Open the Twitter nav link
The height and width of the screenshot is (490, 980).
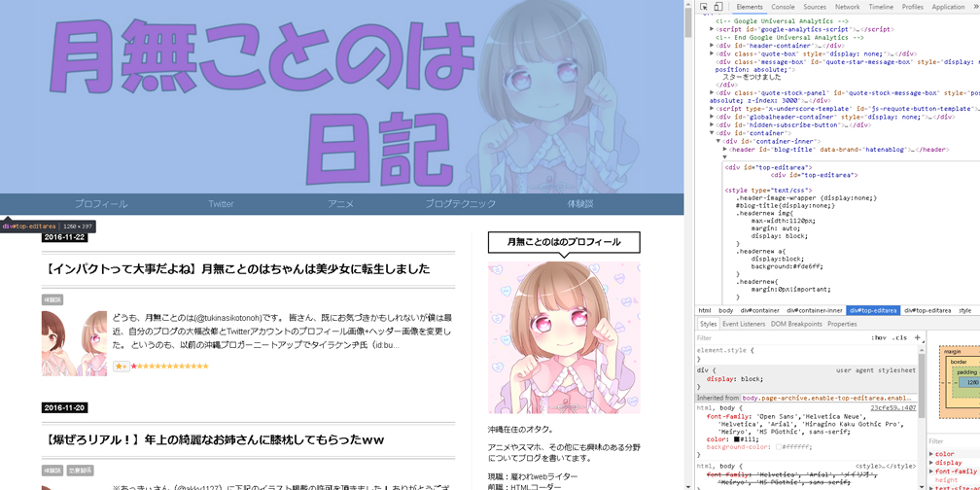(222, 204)
